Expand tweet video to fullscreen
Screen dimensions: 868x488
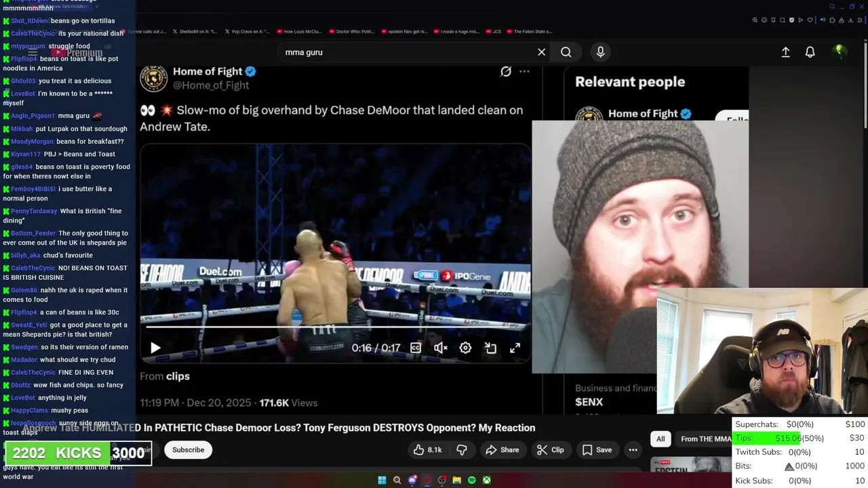(x=515, y=348)
